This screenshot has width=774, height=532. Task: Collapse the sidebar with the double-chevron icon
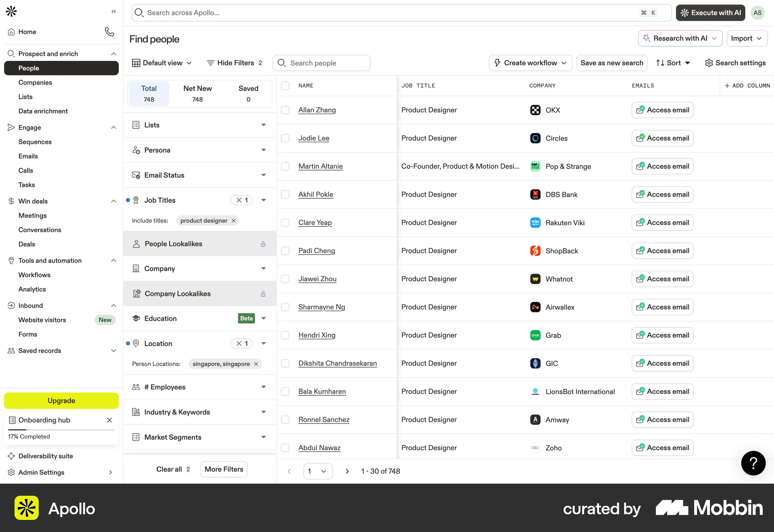pyautogui.click(x=113, y=11)
